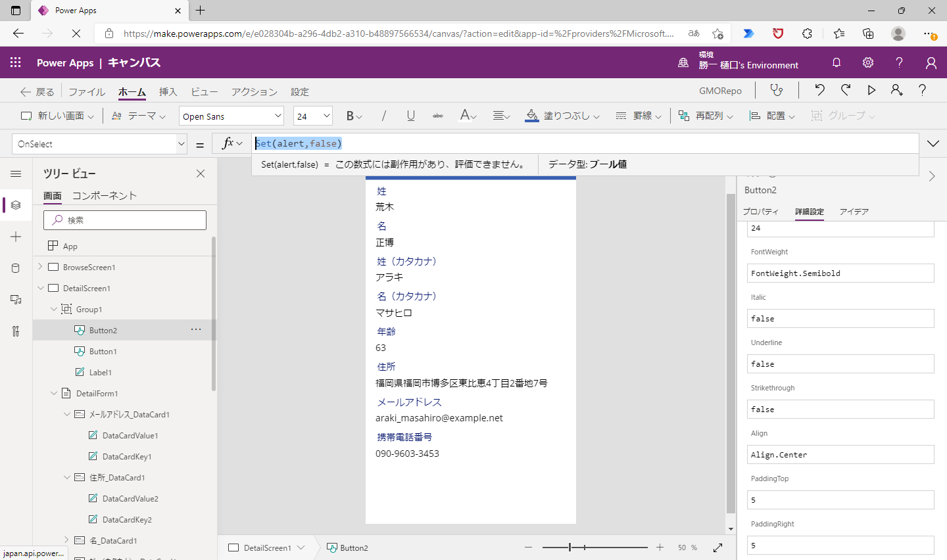Open the View menu tab
Viewport: 947px width, 560px height.
[205, 92]
